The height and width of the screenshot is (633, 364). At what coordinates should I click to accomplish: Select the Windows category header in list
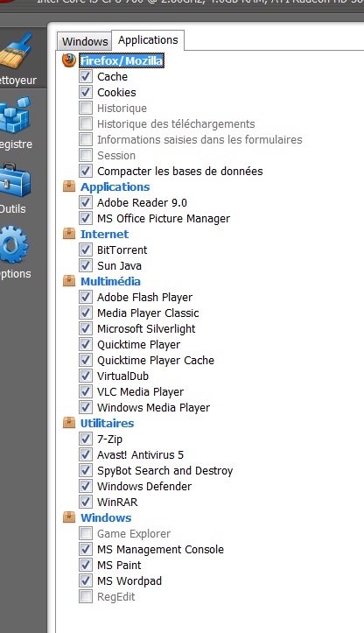[106, 517]
